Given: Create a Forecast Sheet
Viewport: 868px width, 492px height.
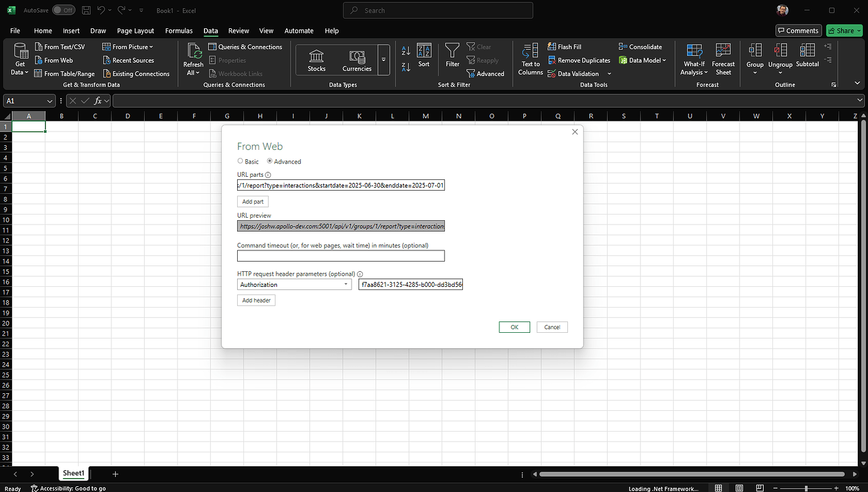Looking at the screenshot, I should pos(723,59).
